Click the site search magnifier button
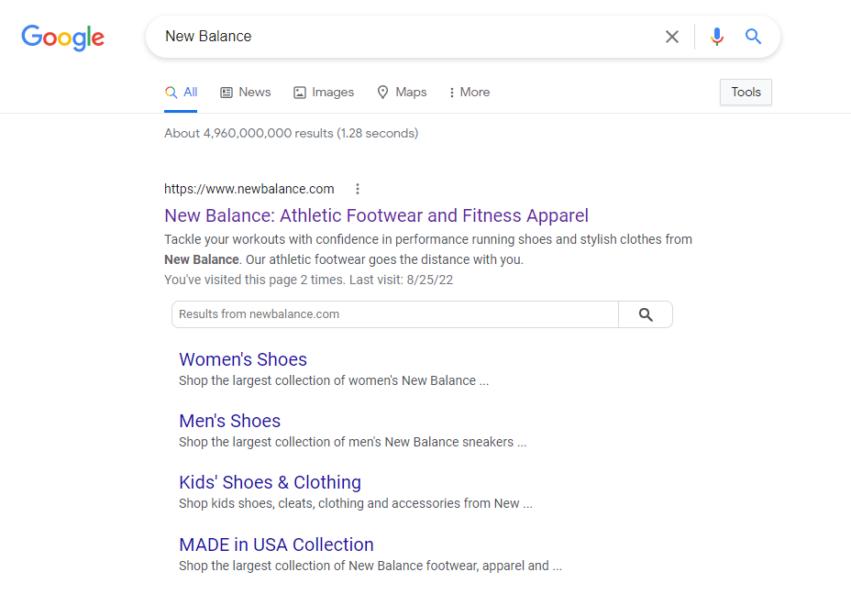Viewport: 851px width, 616px height. tap(646, 314)
